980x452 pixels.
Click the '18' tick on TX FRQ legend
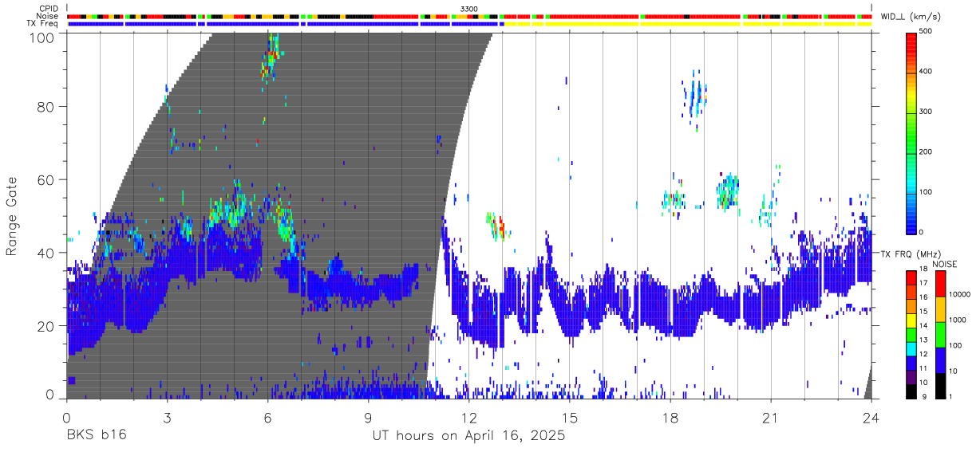click(x=923, y=270)
